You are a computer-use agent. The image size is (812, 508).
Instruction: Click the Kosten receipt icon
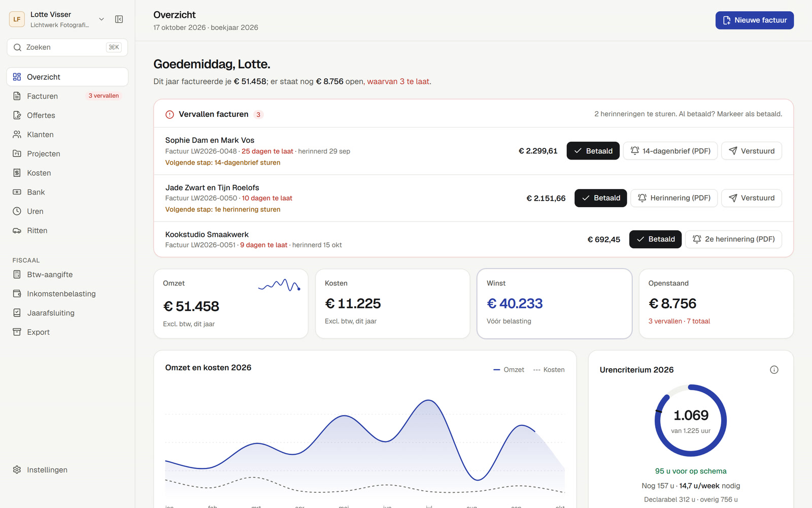coord(17,173)
